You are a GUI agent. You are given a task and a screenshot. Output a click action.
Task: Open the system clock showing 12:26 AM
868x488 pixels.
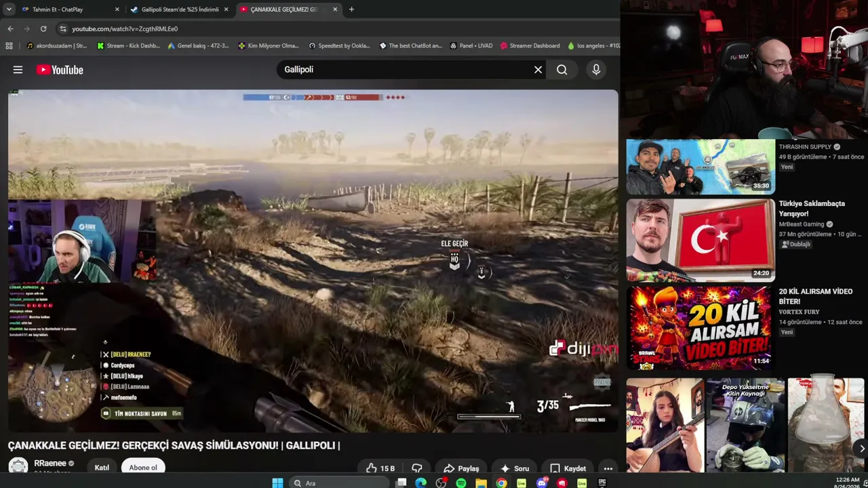(848, 483)
